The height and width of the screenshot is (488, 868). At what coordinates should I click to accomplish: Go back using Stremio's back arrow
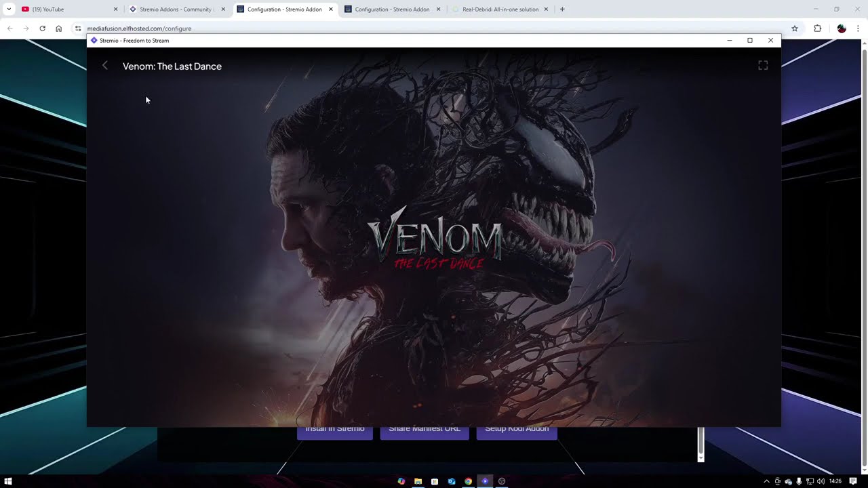[104, 66]
